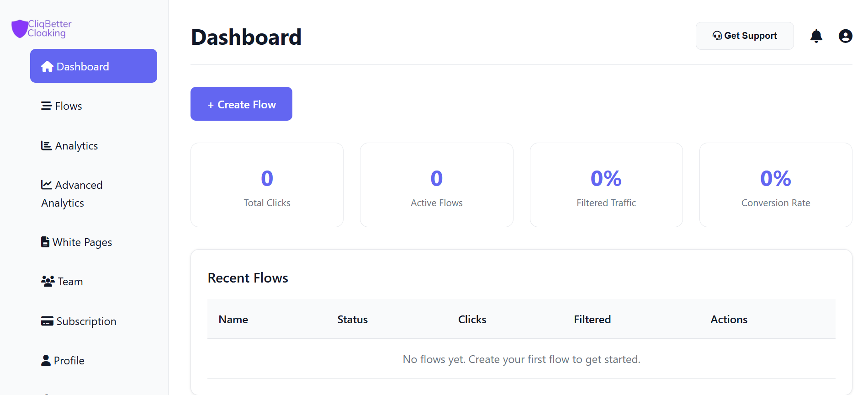Open the Total Clicks stat card
Screen dimensions: 868x395
[x=267, y=185]
